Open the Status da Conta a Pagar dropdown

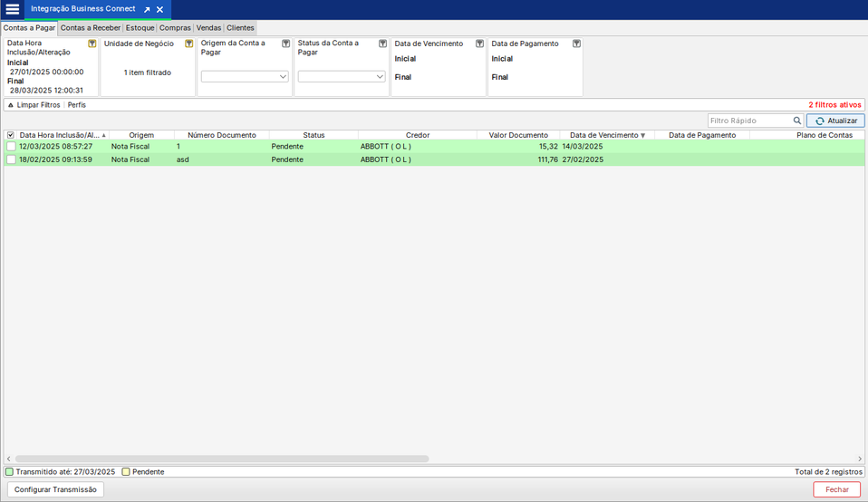pos(342,77)
